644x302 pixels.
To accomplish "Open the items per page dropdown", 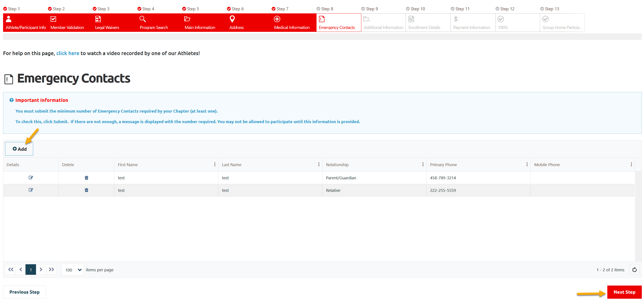I will pos(73,270).
